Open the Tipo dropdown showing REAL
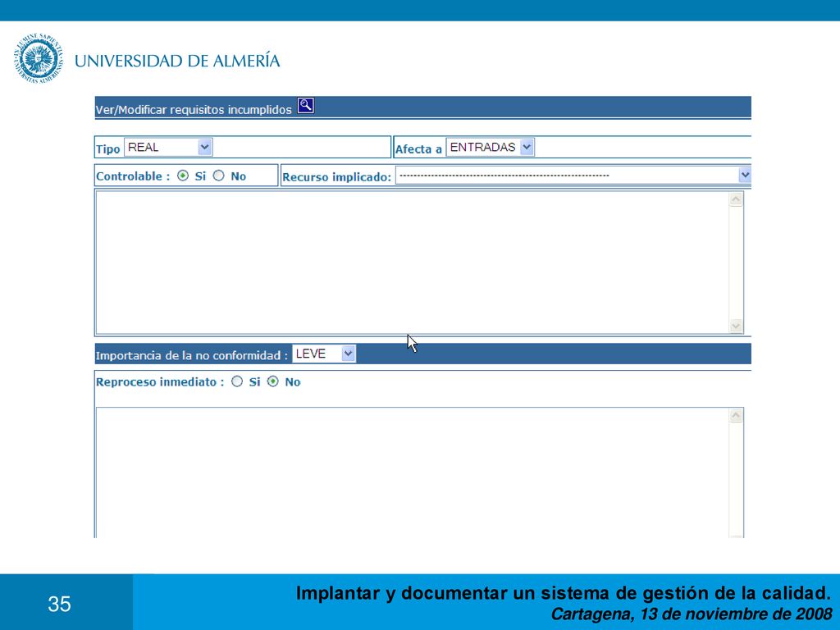Image resolution: width=840 pixels, height=630 pixels. 168,148
